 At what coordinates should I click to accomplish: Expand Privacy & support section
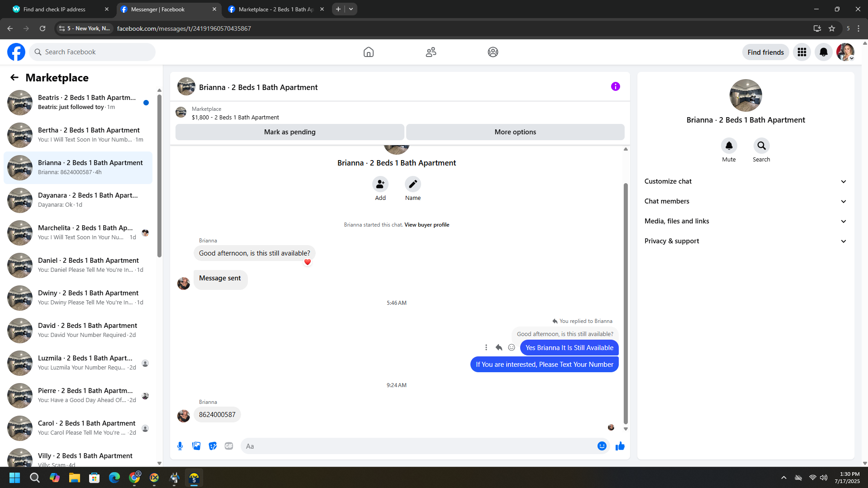coord(745,241)
